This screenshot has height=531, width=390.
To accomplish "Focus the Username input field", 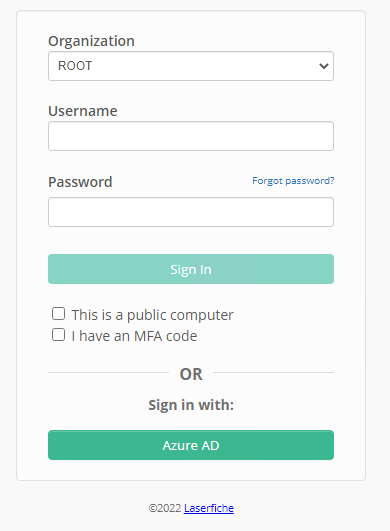I will pos(191,136).
